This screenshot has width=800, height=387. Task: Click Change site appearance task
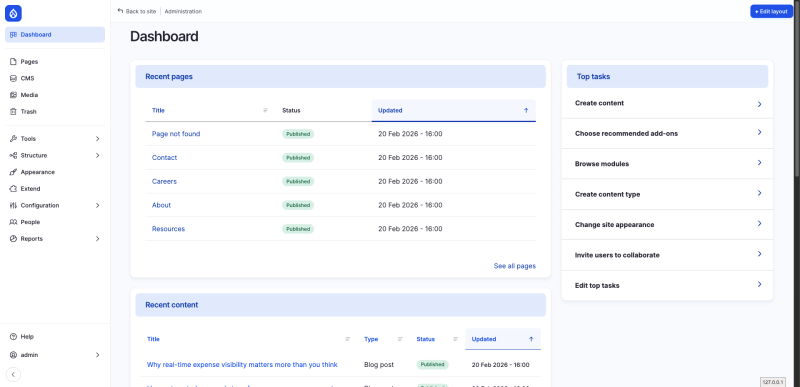[667, 224]
